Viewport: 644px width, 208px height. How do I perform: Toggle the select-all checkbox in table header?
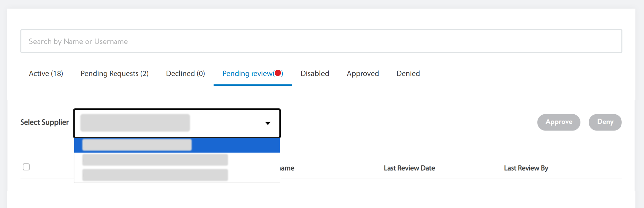pyautogui.click(x=26, y=167)
